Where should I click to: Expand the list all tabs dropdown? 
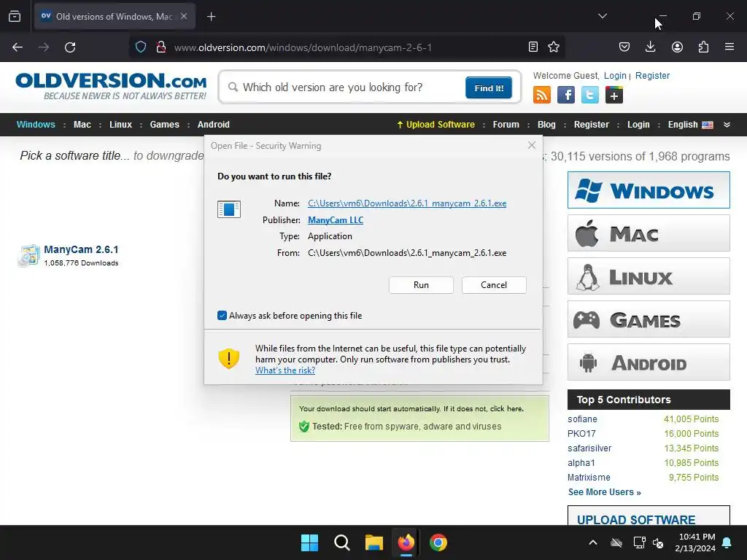coord(602,16)
